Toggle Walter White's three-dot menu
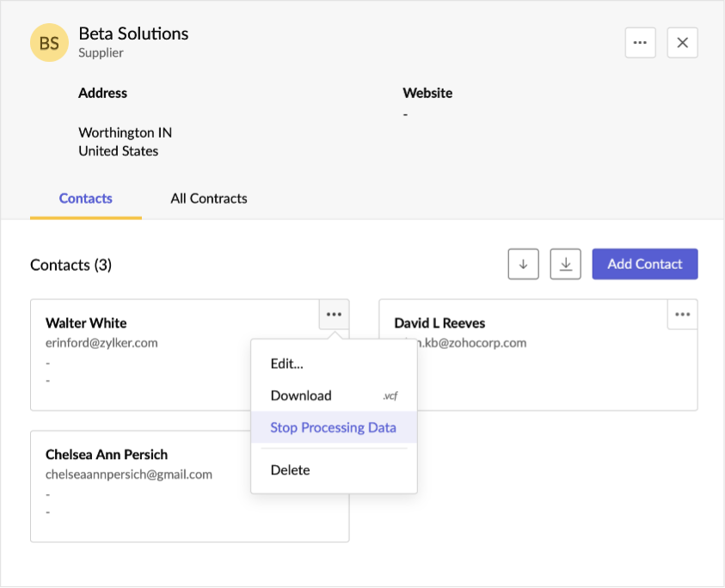 pos(334,315)
